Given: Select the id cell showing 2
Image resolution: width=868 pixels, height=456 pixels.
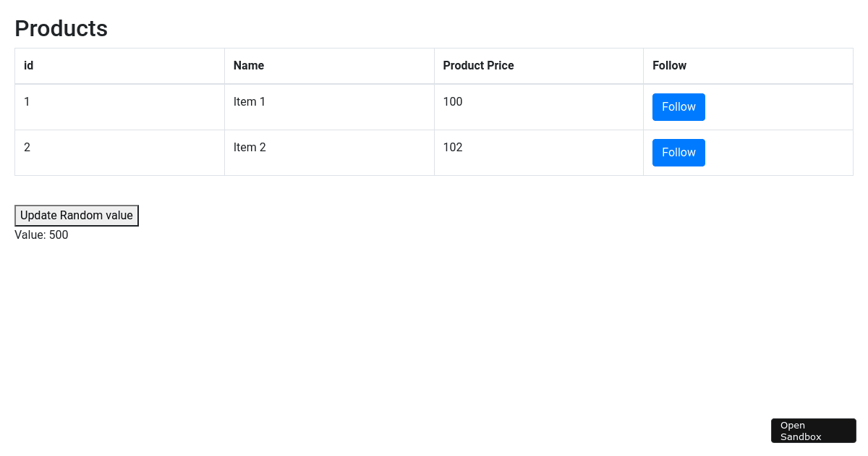Looking at the screenshot, I should click(27, 147).
